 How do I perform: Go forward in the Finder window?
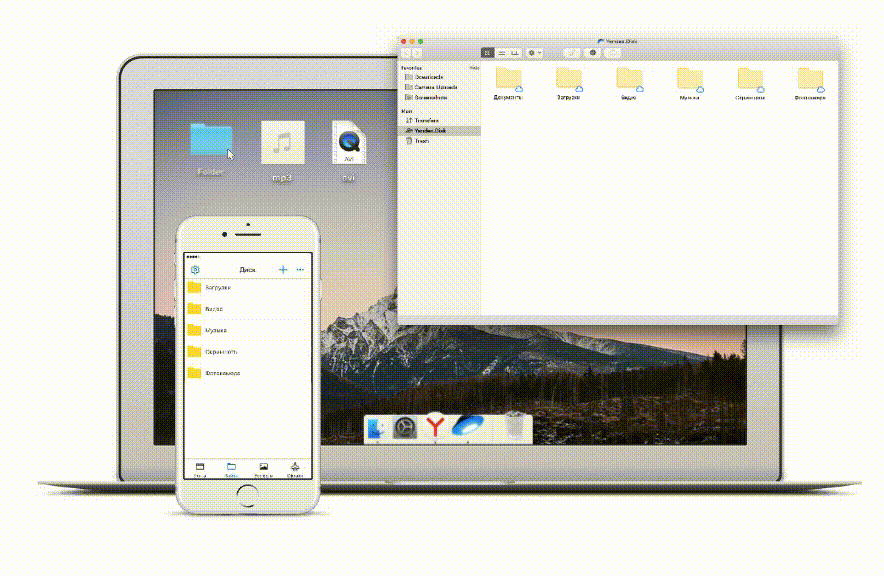417,53
